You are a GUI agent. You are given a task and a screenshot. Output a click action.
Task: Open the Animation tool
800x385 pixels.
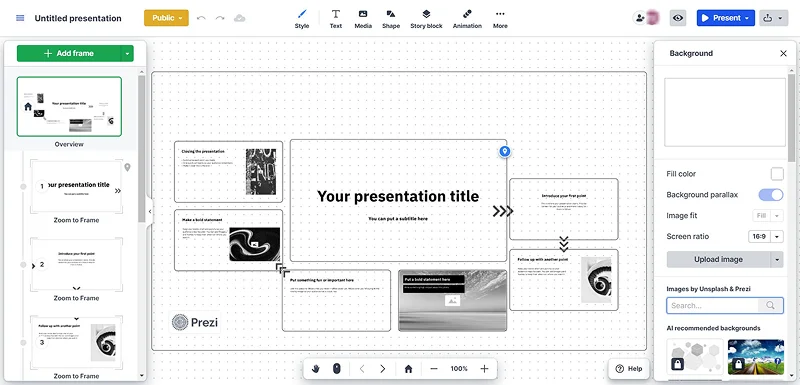[x=467, y=19]
